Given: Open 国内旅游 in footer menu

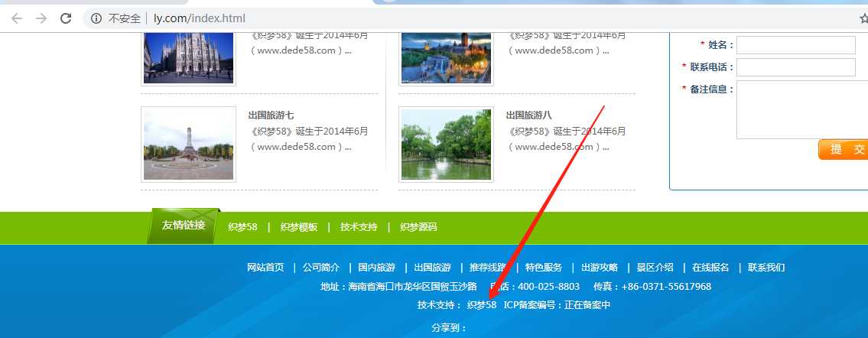Looking at the screenshot, I should click(377, 268).
